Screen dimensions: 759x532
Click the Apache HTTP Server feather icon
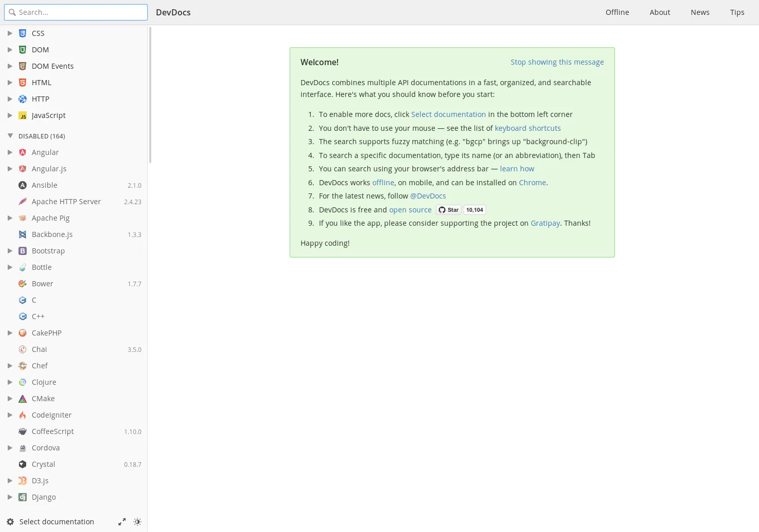(x=23, y=202)
